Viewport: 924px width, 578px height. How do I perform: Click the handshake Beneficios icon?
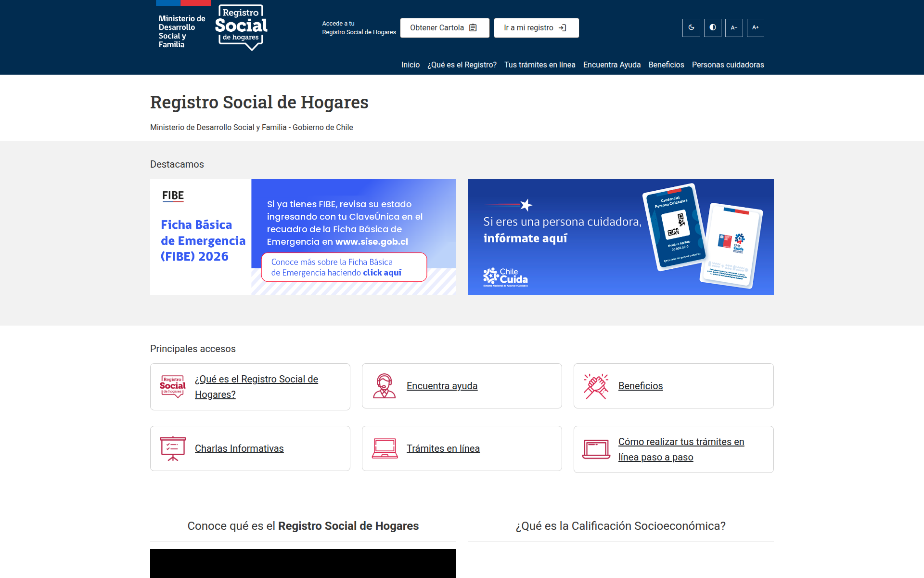tap(596, 386)
